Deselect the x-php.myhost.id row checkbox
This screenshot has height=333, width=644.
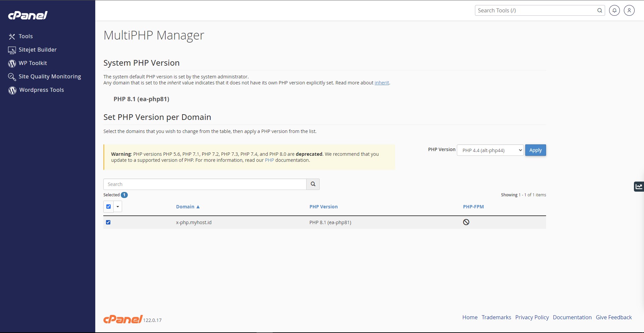tap(108, 222)
